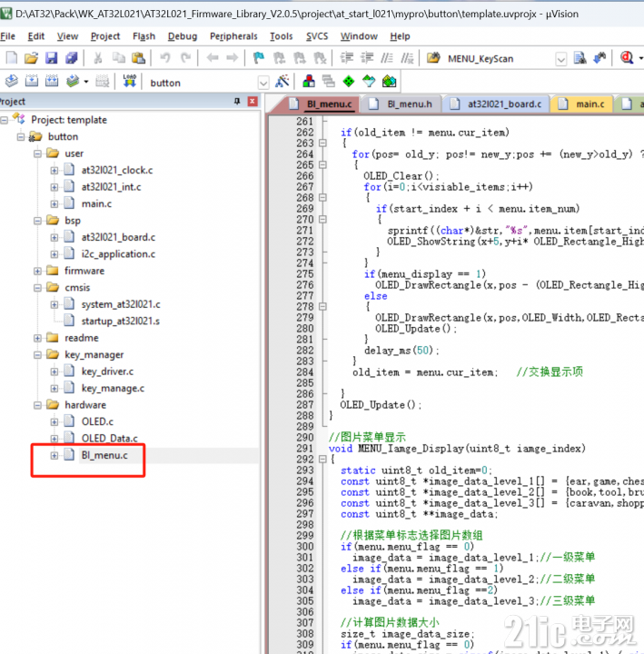This screenshot has width=644, height=654.
Task: Open the Window menu
Action: 359,36
